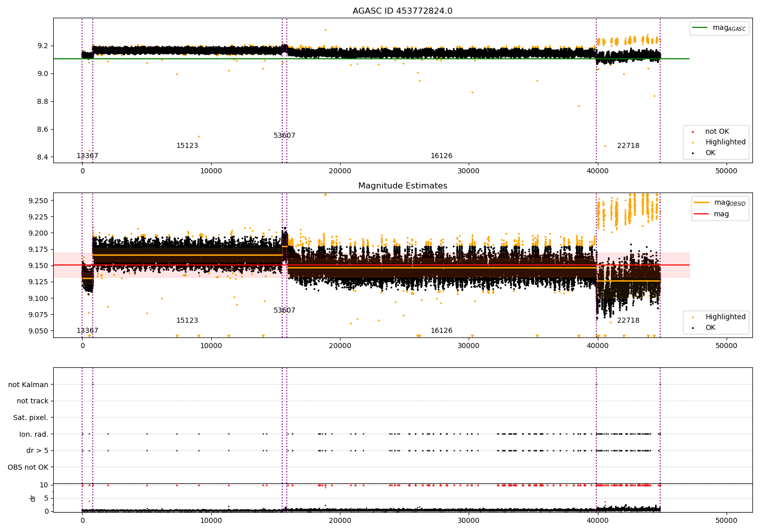760x532 pixels.
Task: Click the 'OBS not OK' row label
Action: (28, 467)
